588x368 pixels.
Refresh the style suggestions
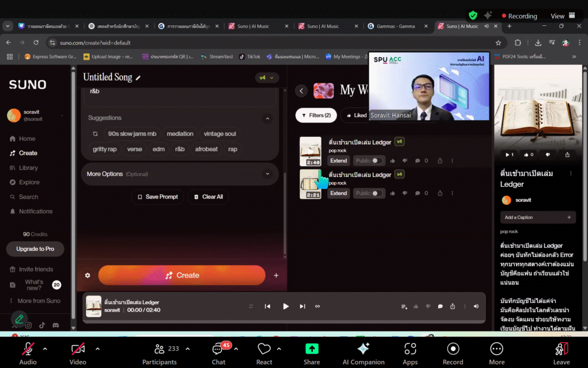[95, 133]
